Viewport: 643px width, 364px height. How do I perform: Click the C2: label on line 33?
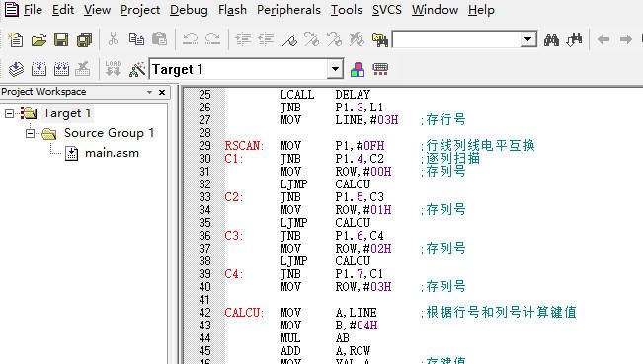point(234,197)
